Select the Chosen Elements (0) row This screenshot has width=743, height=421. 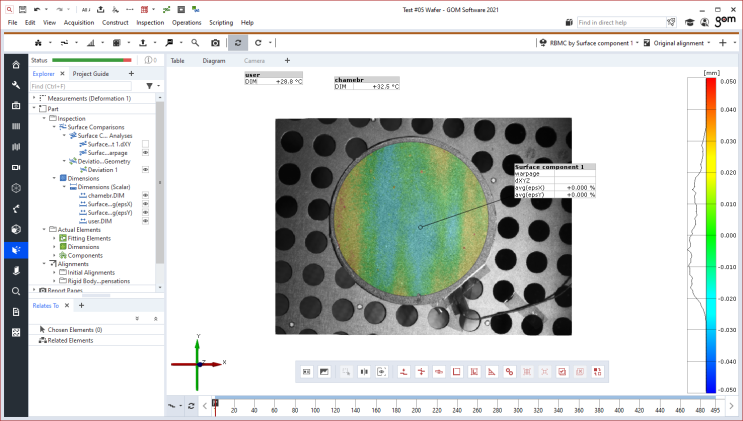pos(97,329)
